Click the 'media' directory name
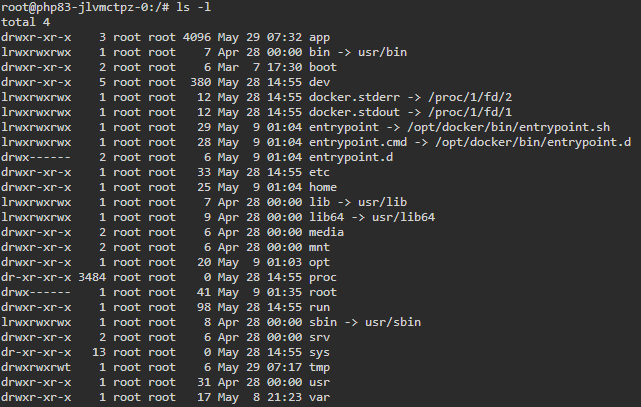 (326, 232)
